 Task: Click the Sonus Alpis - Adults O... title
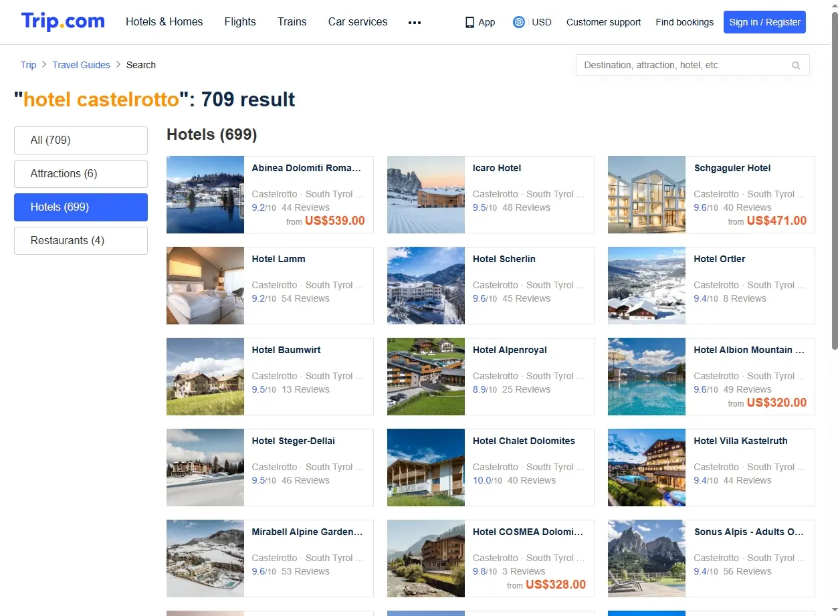coord(749,532)
